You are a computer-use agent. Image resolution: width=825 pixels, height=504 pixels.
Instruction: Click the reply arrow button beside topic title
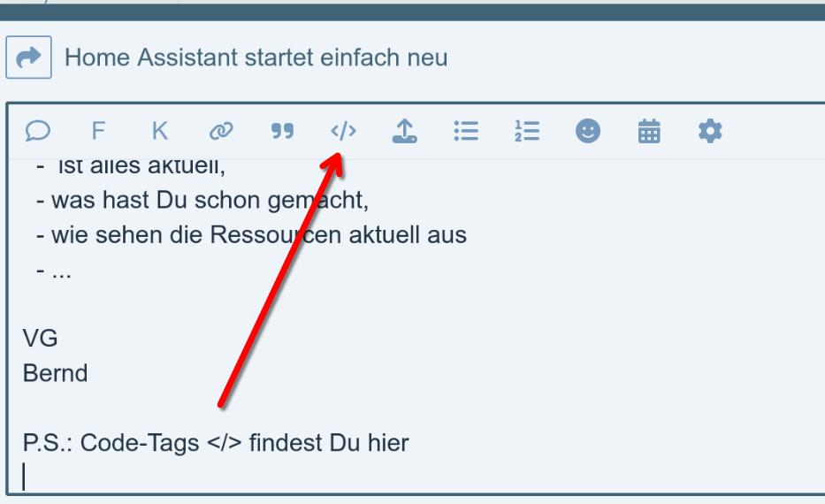tap(28, 57)
